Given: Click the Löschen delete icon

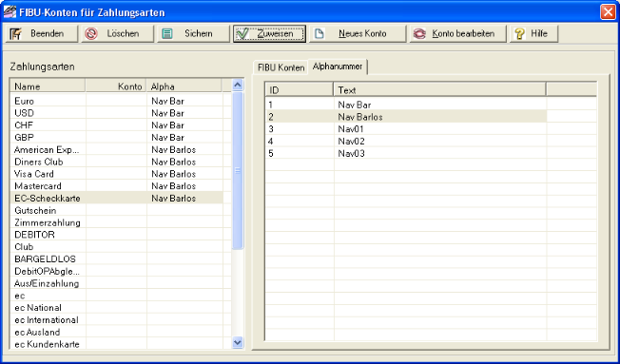Looking at the screenshot, I should click(x=91, y=34).
